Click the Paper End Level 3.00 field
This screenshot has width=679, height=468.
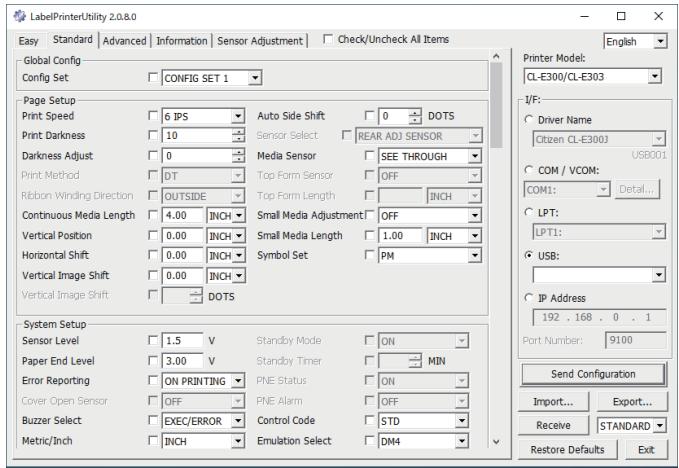(182, 361)
